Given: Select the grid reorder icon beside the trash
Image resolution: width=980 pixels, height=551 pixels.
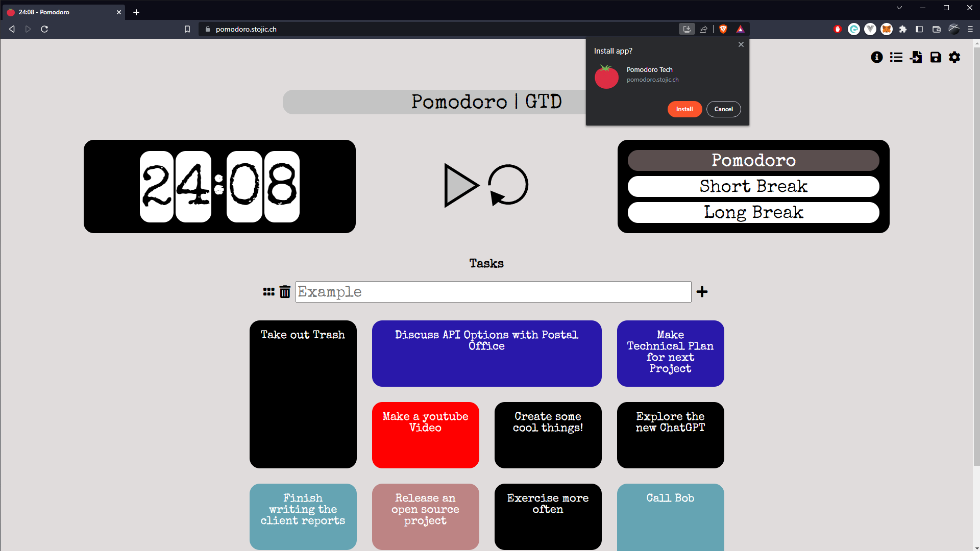Looking at the screenshot, I should (269, 291).
